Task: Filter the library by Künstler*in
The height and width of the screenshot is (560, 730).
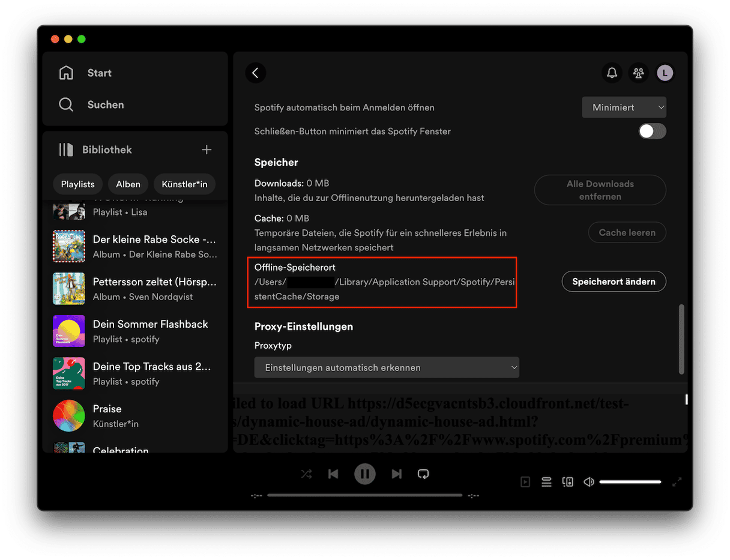Action: pyautogui.click(x=184, y=184)
